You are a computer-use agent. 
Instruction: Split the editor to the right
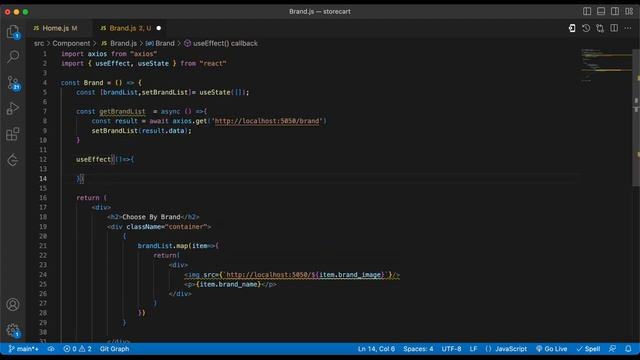(614, 28)
